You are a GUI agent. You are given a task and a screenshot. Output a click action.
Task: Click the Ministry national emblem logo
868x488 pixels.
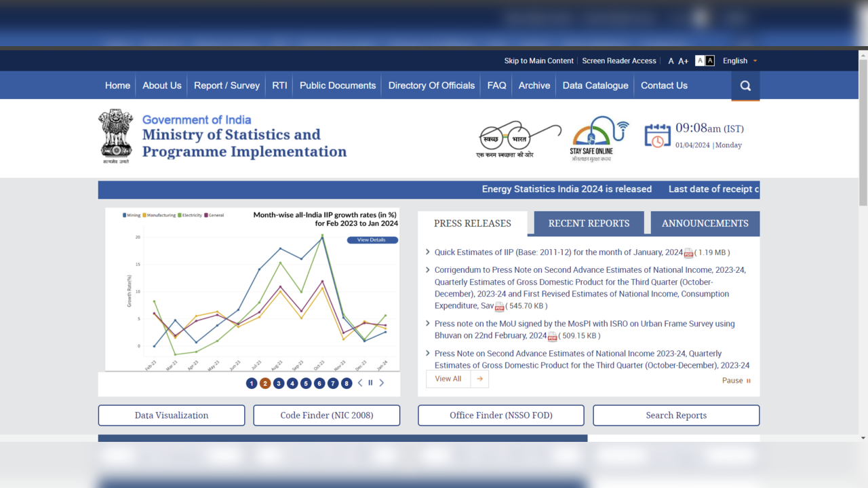click(115, 134)
